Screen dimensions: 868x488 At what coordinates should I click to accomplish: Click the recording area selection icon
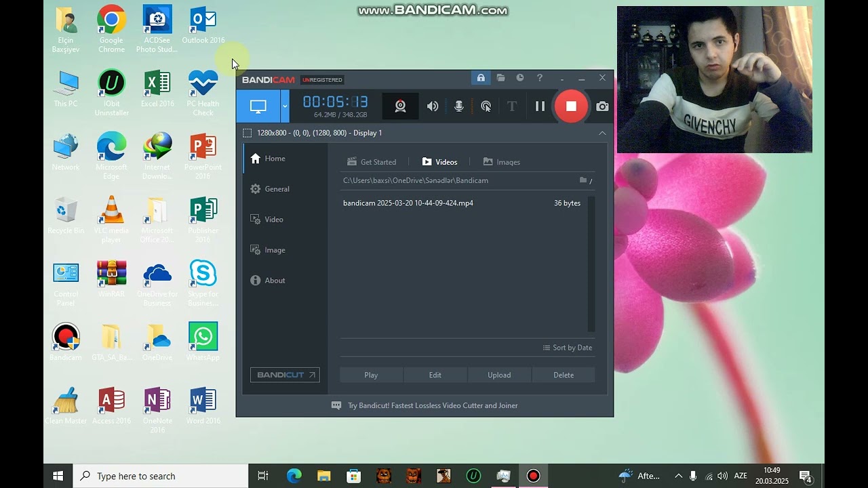247,133
